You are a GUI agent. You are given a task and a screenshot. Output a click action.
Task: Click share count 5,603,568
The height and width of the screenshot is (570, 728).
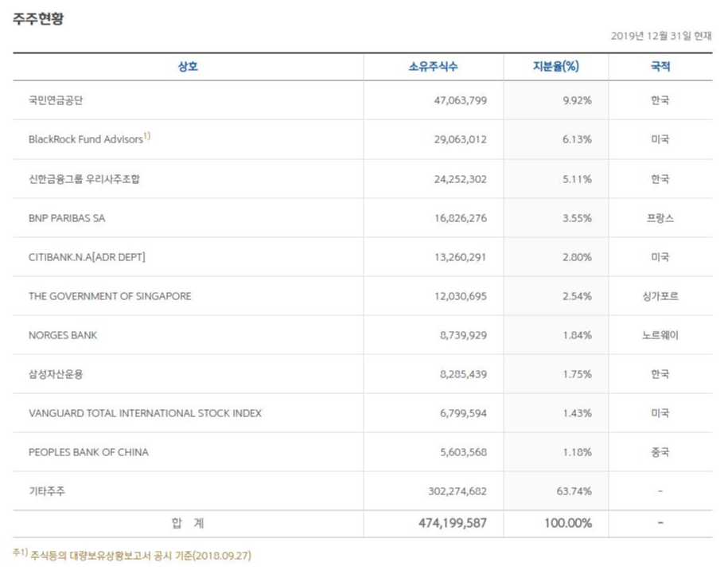(x=463, y=452)
